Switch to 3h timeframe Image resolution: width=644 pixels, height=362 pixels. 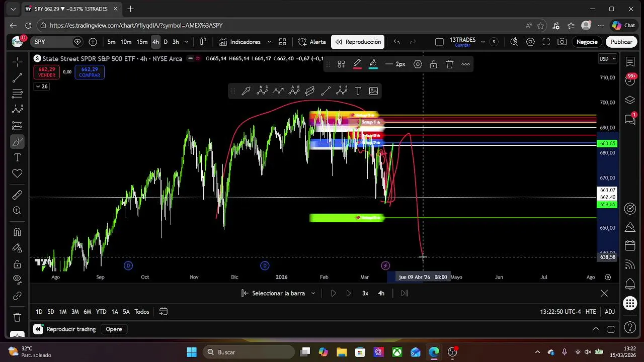tap(176, 42)
